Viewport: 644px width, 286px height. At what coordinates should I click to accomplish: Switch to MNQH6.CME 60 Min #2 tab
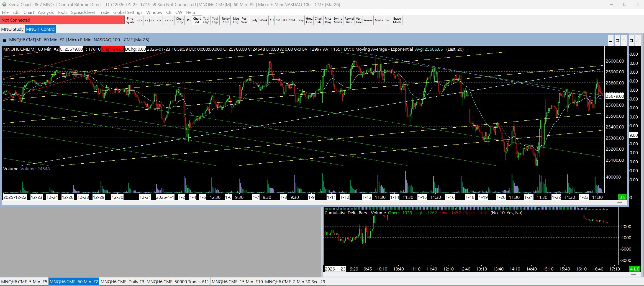pos(74,282)
